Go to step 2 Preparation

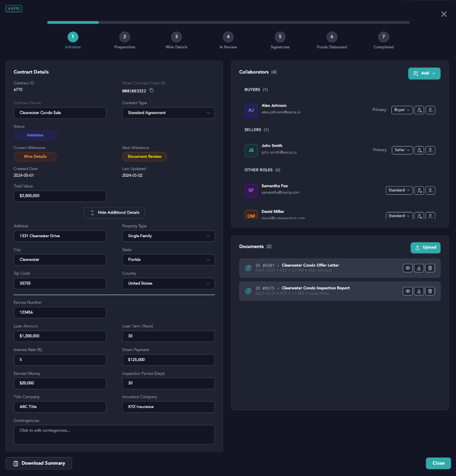(x=124, y=37)
